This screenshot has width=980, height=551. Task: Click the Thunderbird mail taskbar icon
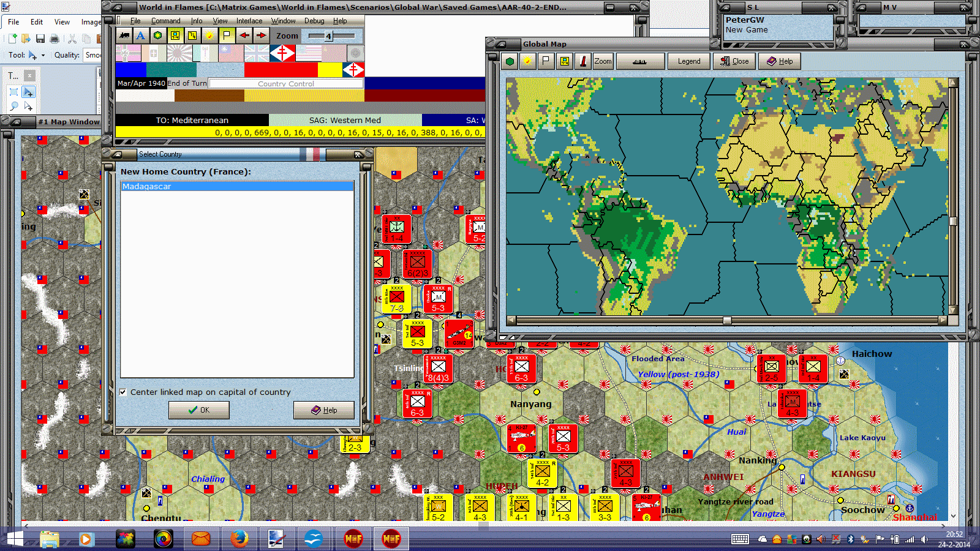pyautogui.click(x=201, y=539)
